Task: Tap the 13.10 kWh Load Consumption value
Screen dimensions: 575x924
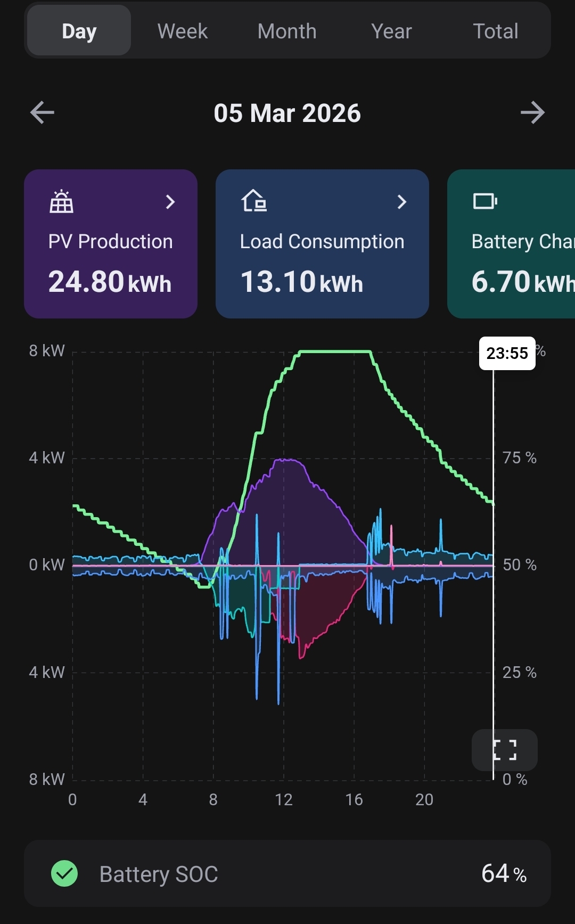Action: [301, 282]
